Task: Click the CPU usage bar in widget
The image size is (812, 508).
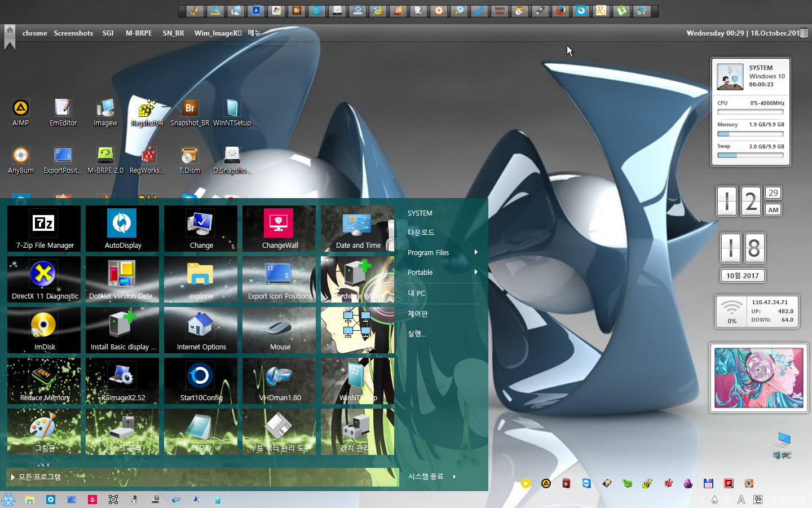Action: pos(751,112)
